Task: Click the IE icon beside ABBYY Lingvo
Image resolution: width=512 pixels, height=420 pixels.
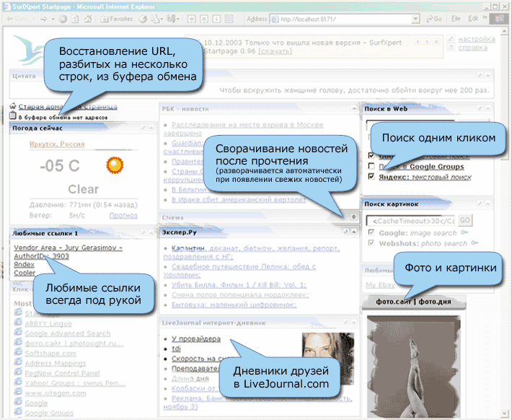Action: (x=18, y=323)
